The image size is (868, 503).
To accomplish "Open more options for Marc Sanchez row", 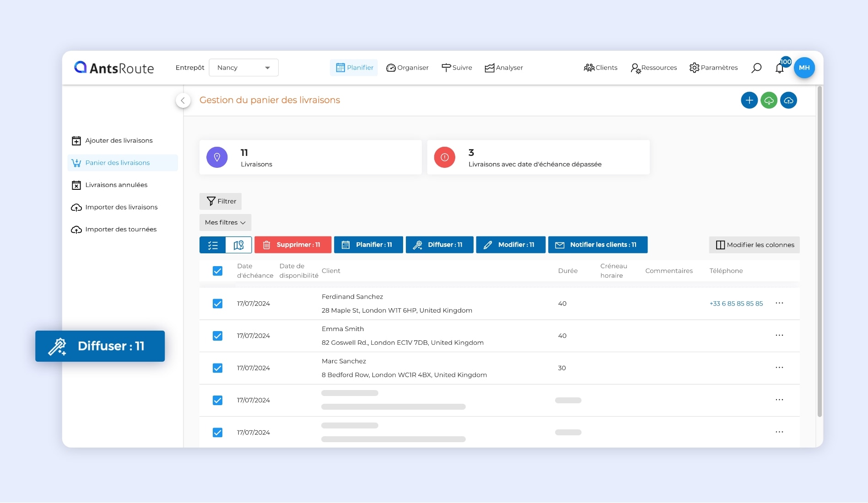I will click(x=779, y=368).
